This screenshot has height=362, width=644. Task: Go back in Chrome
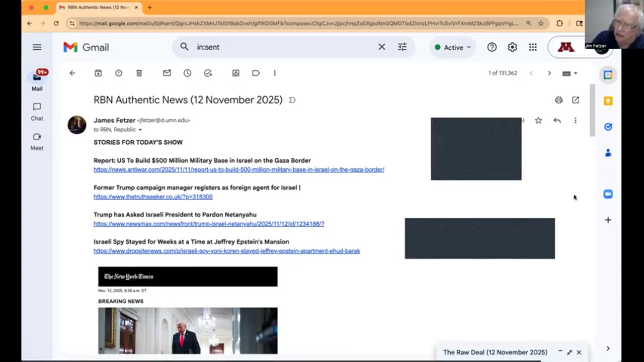(30, 23)
